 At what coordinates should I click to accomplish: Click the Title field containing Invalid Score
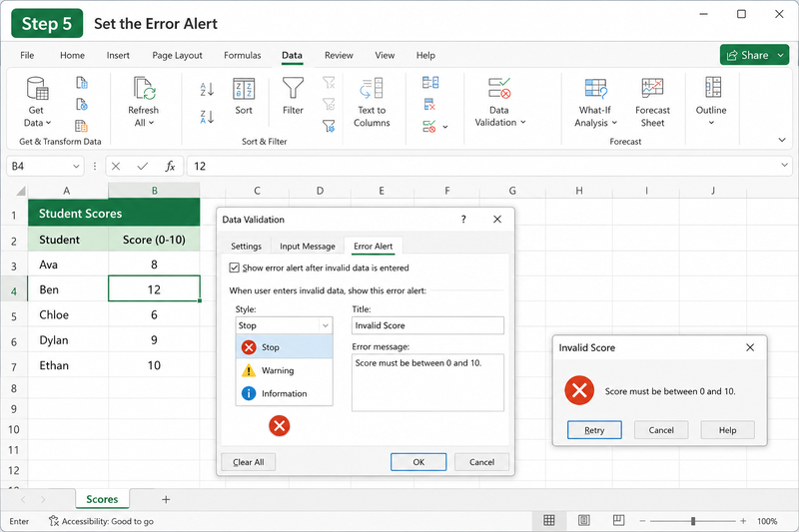tap(427, 325)
